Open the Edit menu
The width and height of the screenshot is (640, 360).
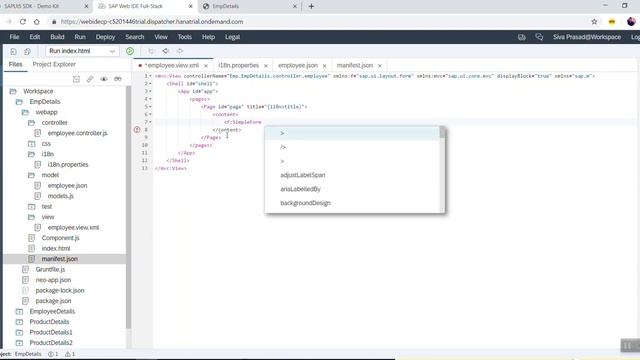(35, 37)
